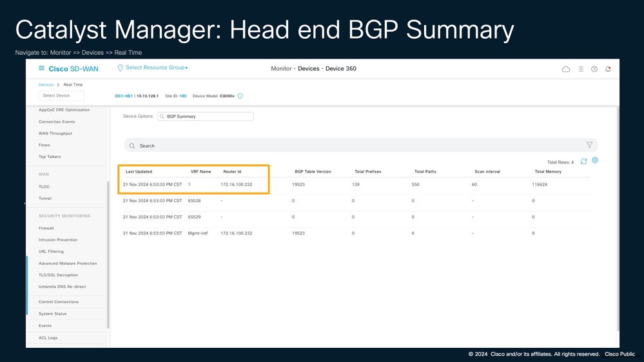Click the filter funnel icon

[x=589, y=145]
